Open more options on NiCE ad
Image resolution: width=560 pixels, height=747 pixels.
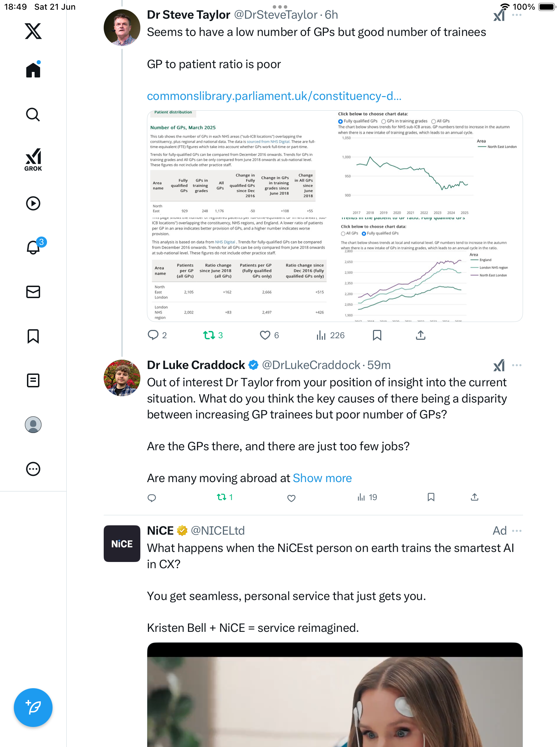click(x=517, y=531)
